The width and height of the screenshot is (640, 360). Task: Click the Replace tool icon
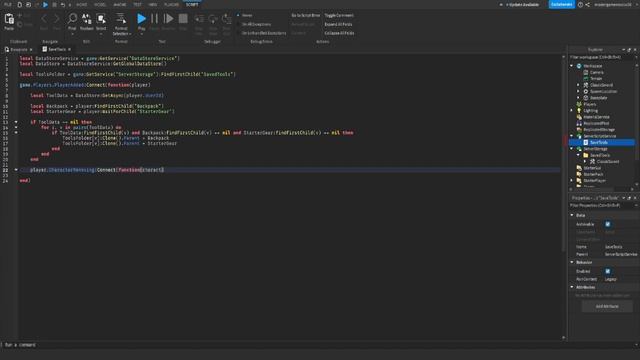pos(87,19)
